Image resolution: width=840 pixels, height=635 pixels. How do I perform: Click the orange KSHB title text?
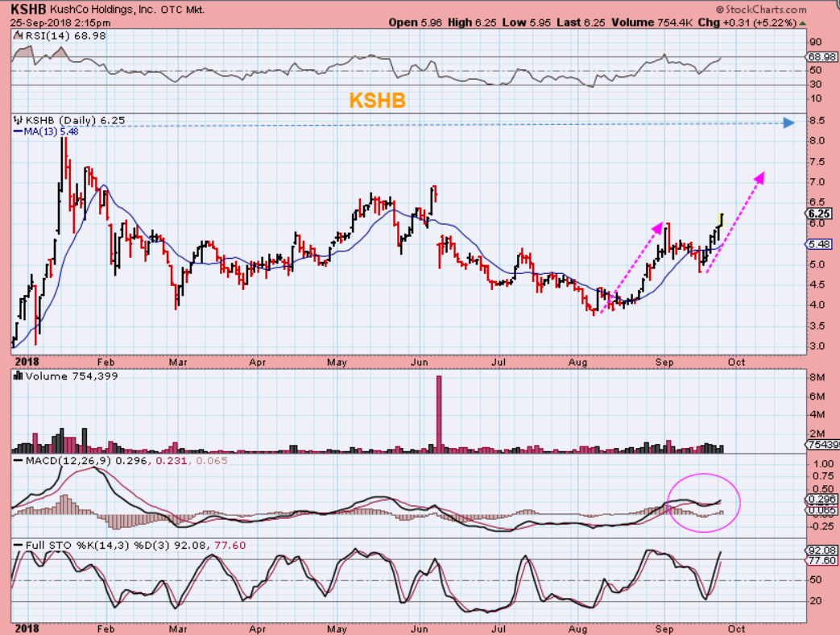377,101
